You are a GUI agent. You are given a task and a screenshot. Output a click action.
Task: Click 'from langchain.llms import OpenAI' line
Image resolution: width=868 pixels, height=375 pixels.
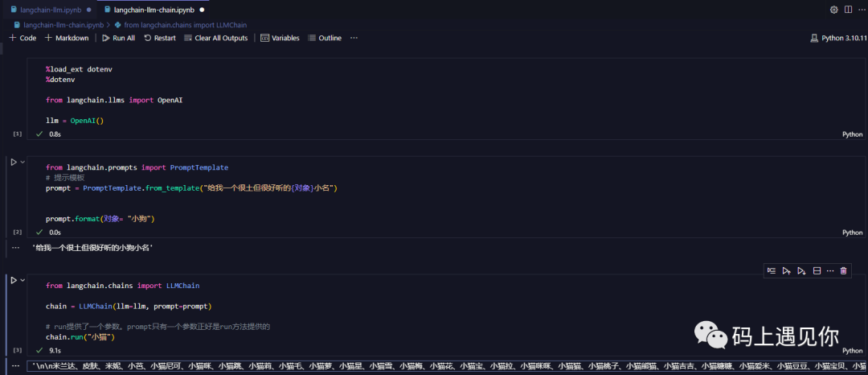click(114, 101)
